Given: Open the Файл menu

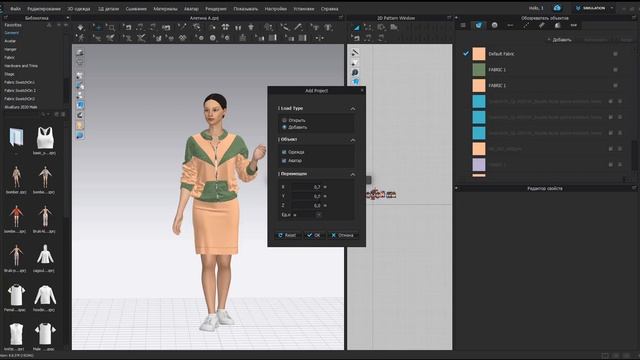Looking at the screenshot, I should coord(16,9).
